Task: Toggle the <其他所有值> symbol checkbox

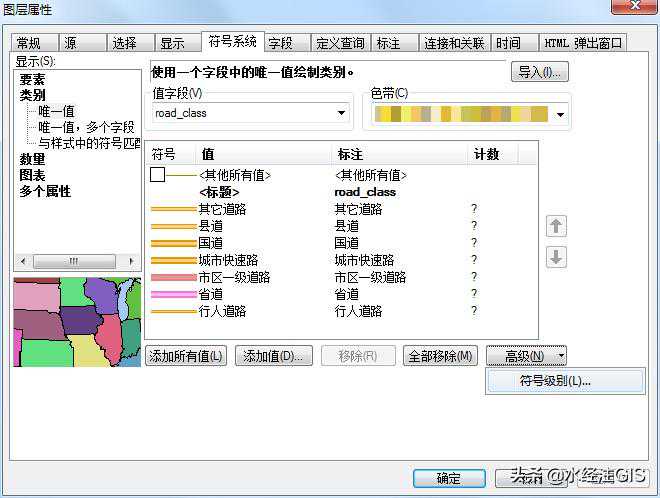Action: point(157,175)
